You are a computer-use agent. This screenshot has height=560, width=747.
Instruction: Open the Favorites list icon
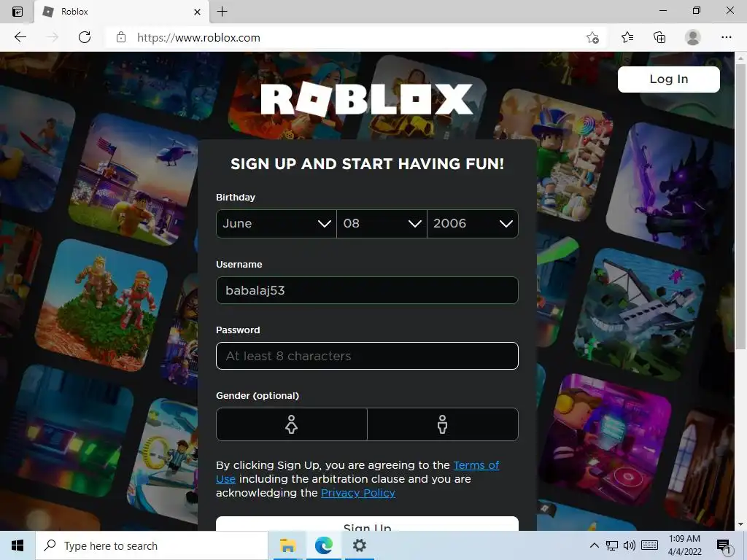[x=627, y=37]
